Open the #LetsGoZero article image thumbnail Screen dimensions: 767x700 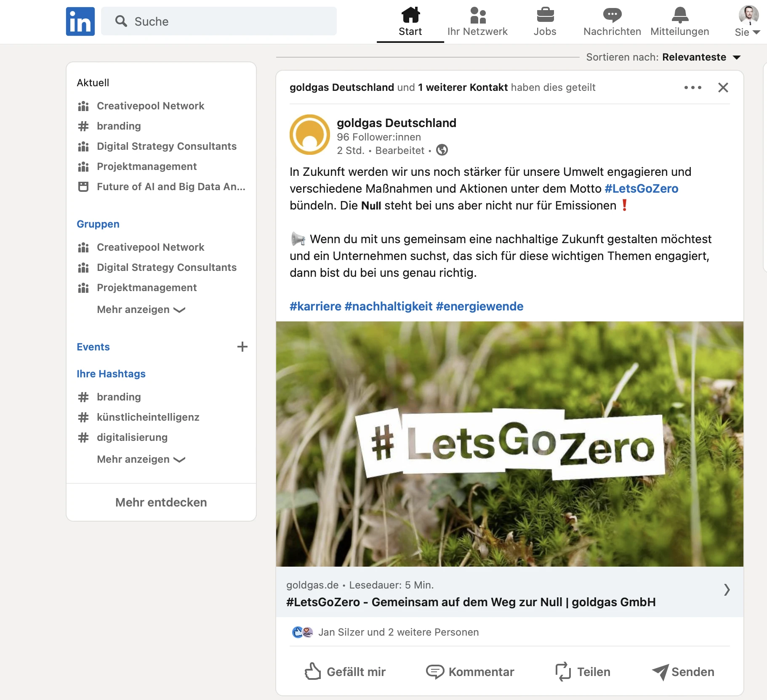coord(509,444)
